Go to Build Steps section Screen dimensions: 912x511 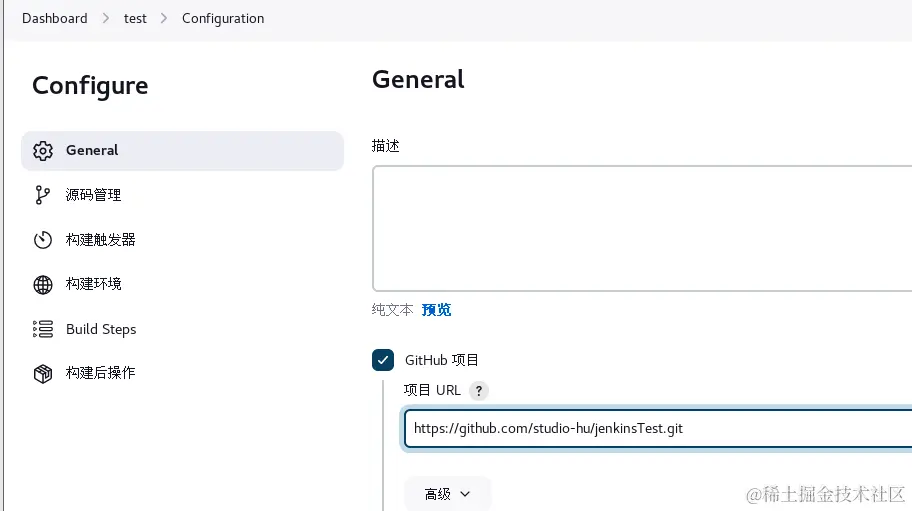click(101, 329)
